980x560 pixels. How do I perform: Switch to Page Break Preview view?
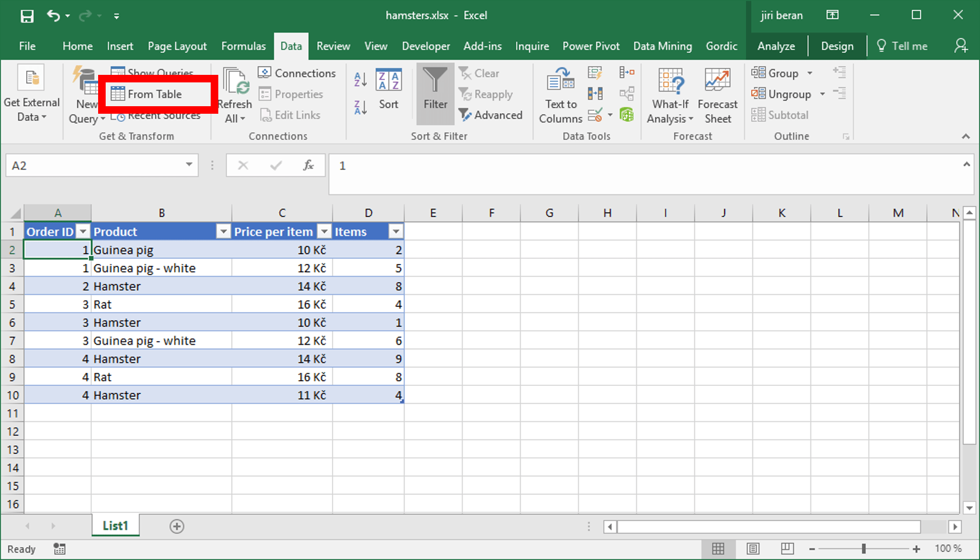(787, 549)
